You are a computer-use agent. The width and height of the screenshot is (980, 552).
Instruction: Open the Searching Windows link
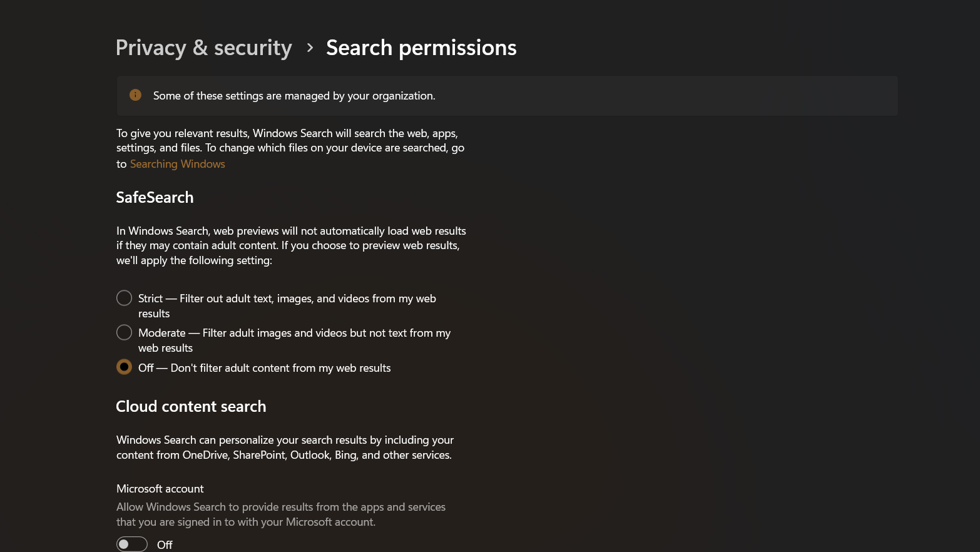[177, 164]
